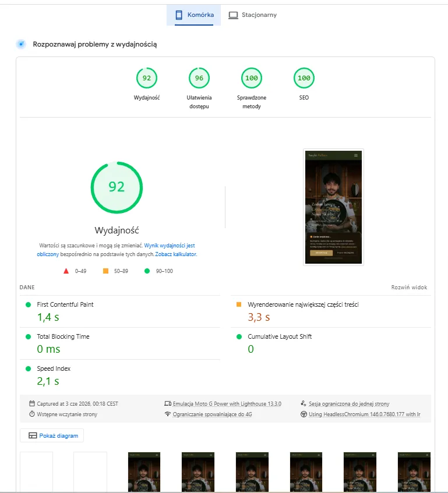Open the fourth filmstrip frame thumbnail
Screen dimensions: 448x493
[x=198, y=472]
